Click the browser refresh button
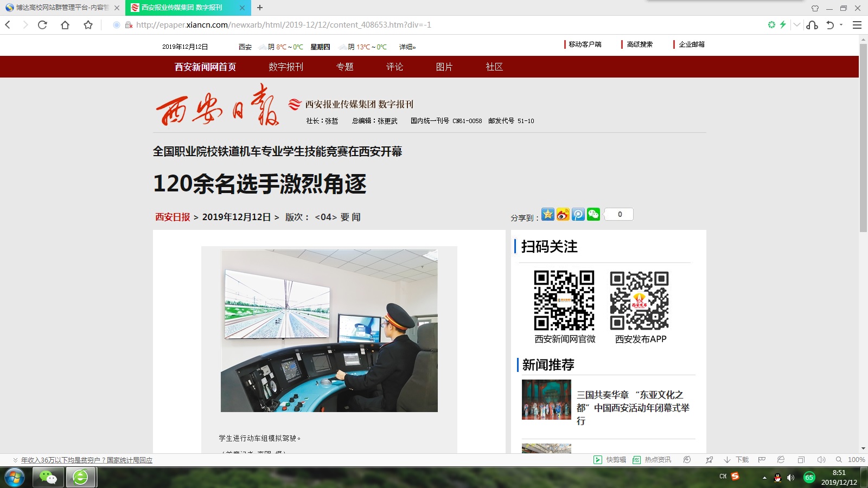The image size is (868, 488). click(42, 25)
